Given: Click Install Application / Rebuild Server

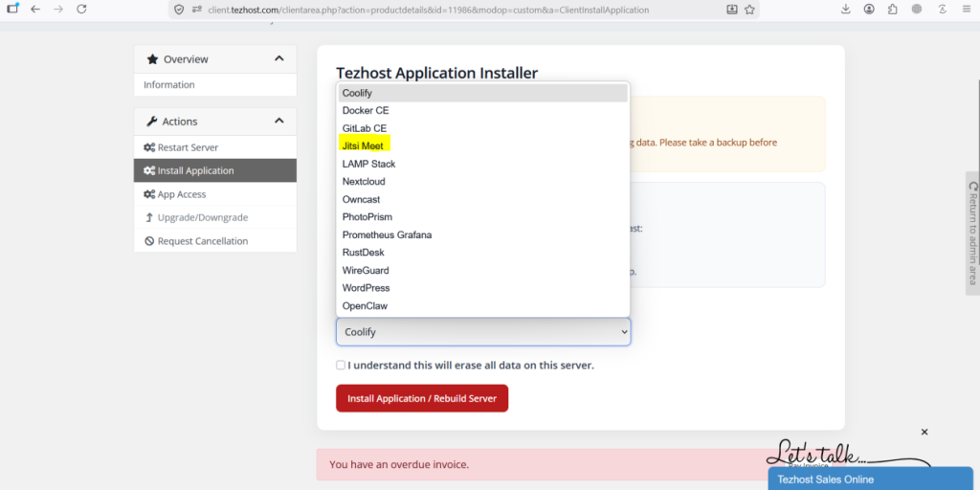Looking at the screenshot, I should click(x=422, y=398).
